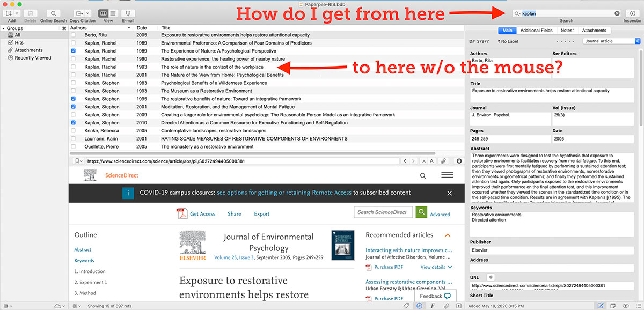Click the tag icon in the status bar
This screenshot has height=310, width=644.
coord(406,306)
